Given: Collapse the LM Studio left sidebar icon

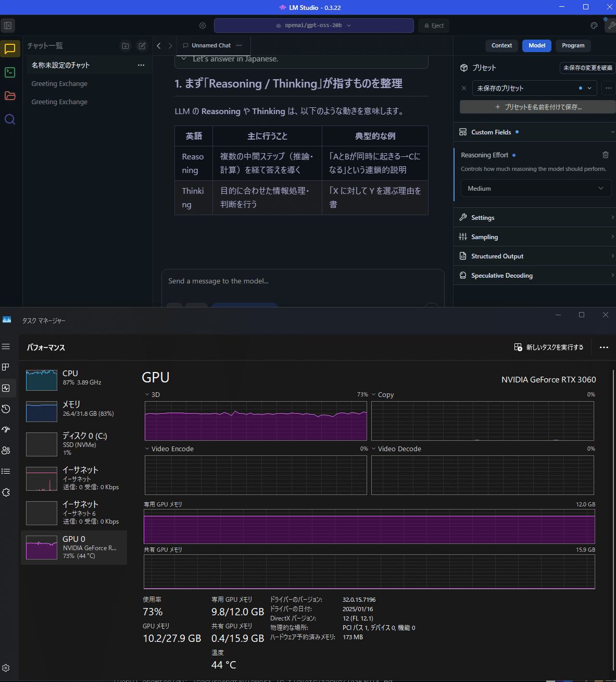Looking at the screenshot, I should pyautogui.click(x=8, y=26).
